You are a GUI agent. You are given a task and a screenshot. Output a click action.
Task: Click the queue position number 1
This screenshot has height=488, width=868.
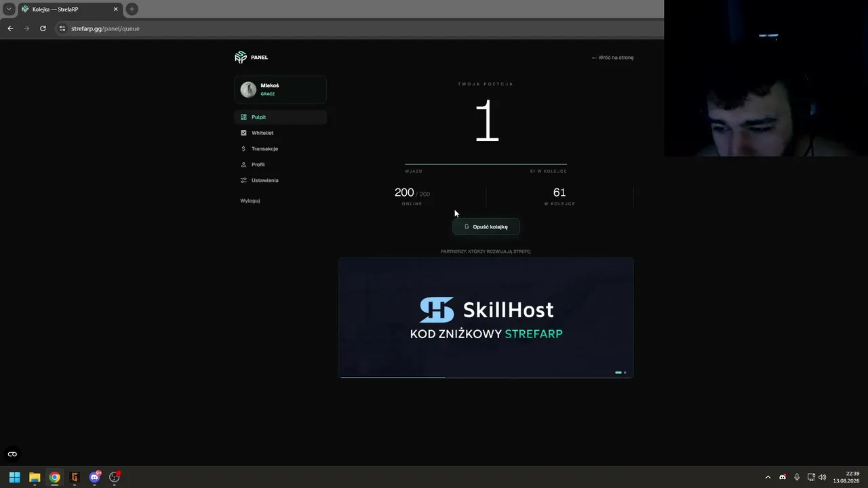(x=487, y=122)
